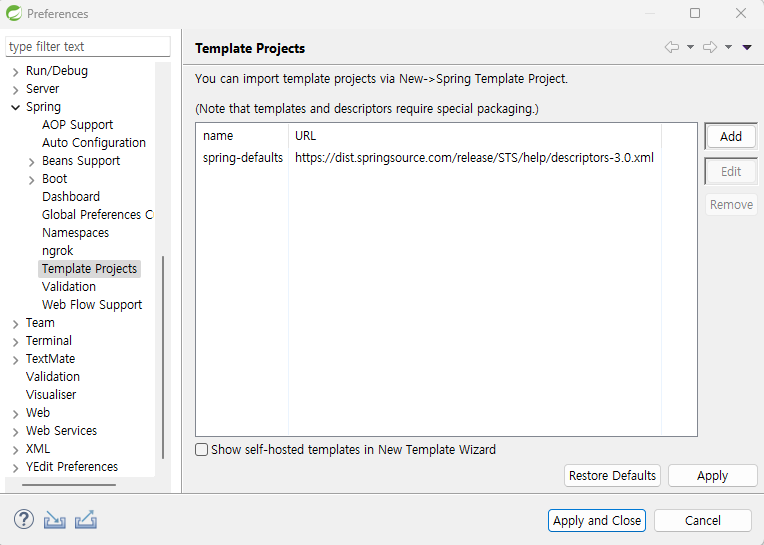This screenshot has height=545, width=764.
Task: Click the Edit button
Action: click(x=731, y=171)
